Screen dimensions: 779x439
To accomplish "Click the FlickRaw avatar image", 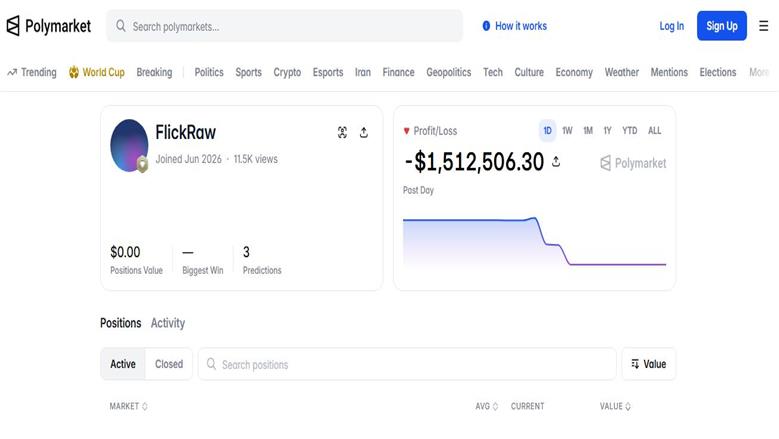I will pyautogui.click(x=129, y=146).
